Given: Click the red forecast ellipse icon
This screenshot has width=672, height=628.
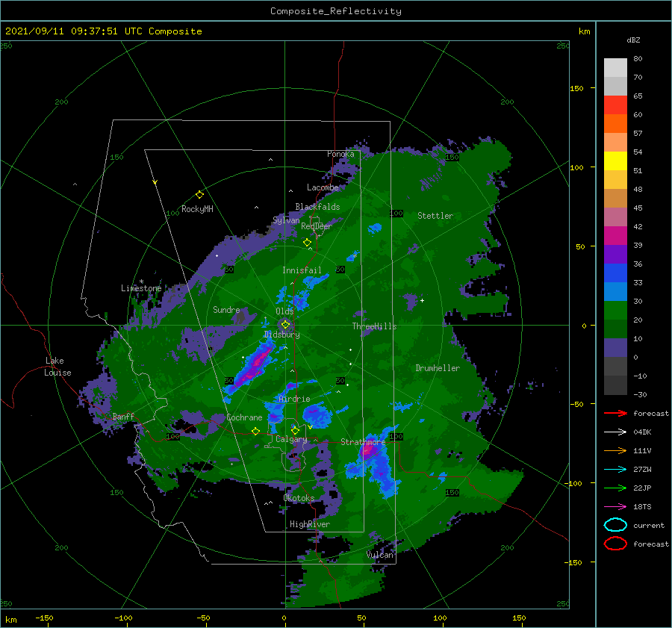Looking at the screenshot, I should coord(615,544).
